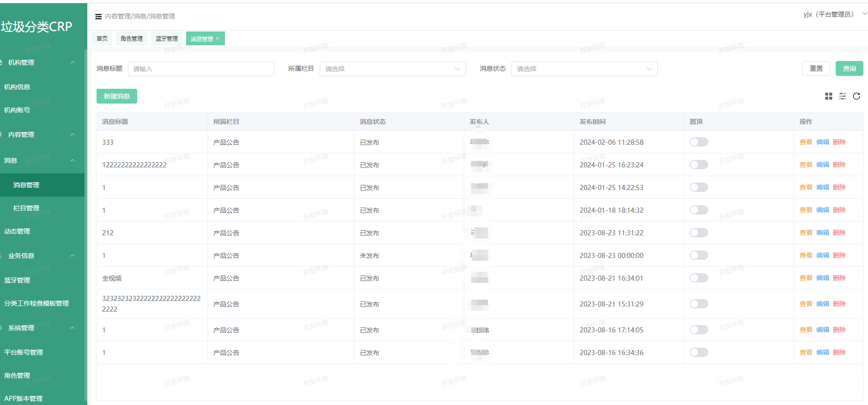The height and width of the screenshot is (405, 868).
Task: Open 蓝牙管理 in the sidebar menu
Action: point(17,280)
